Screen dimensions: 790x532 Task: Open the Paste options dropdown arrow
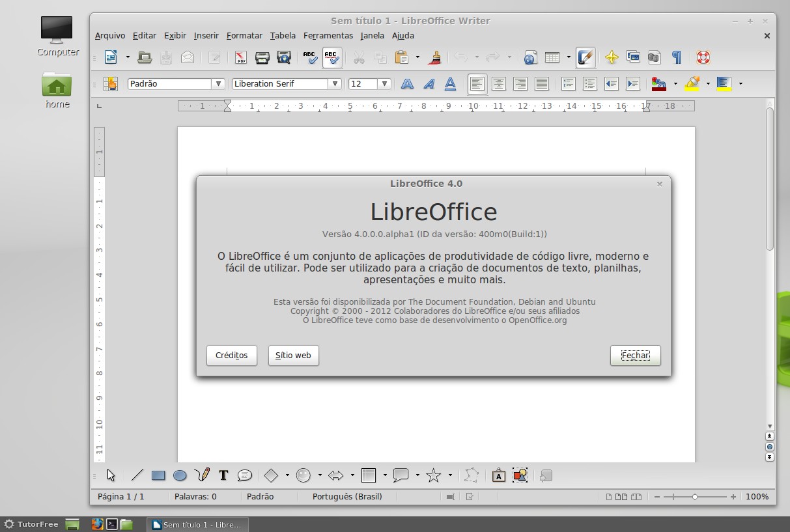coord(417,57)
